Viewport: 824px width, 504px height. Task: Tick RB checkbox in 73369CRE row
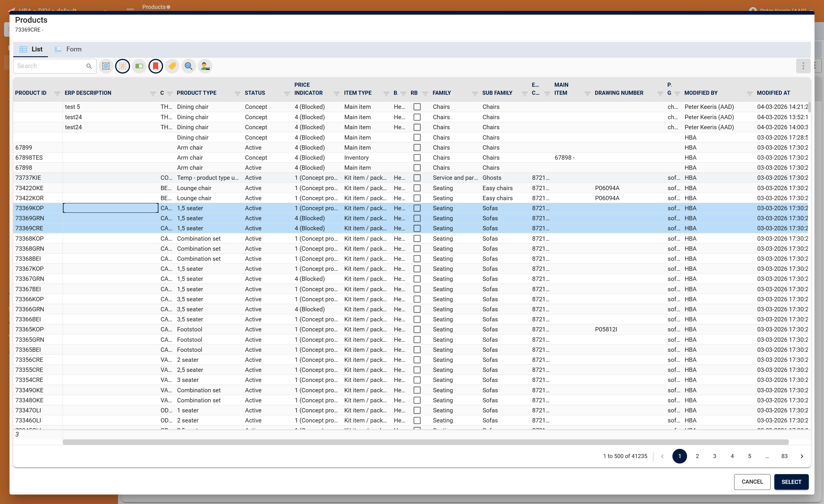(417, 228)
